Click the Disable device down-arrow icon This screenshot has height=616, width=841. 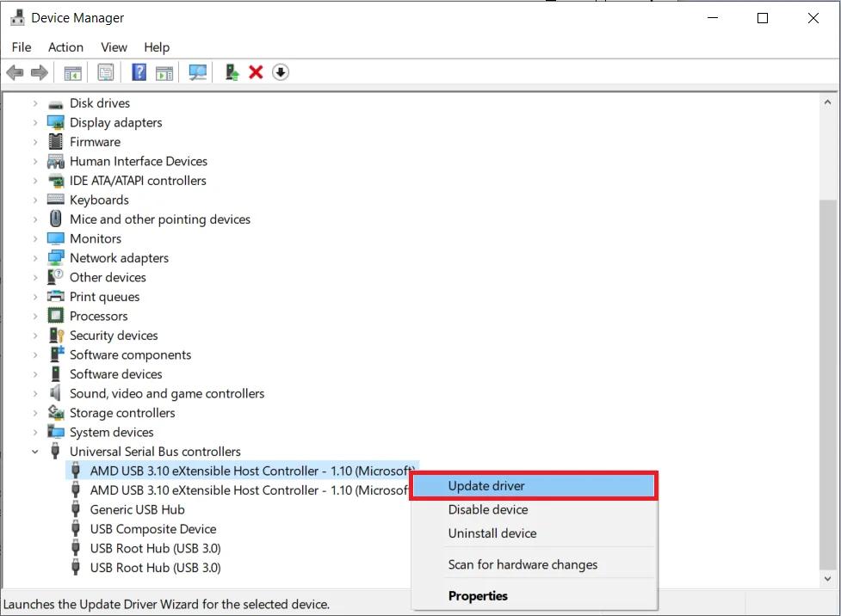[x=281, y=72]
